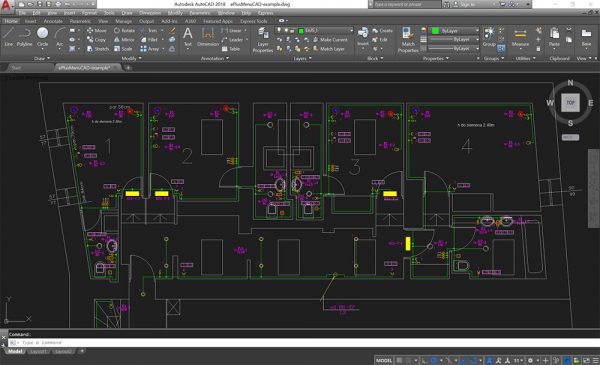Click the Linear dimension tool
Viewport: 600px width, 365px height.
click(x=232, y=31)
